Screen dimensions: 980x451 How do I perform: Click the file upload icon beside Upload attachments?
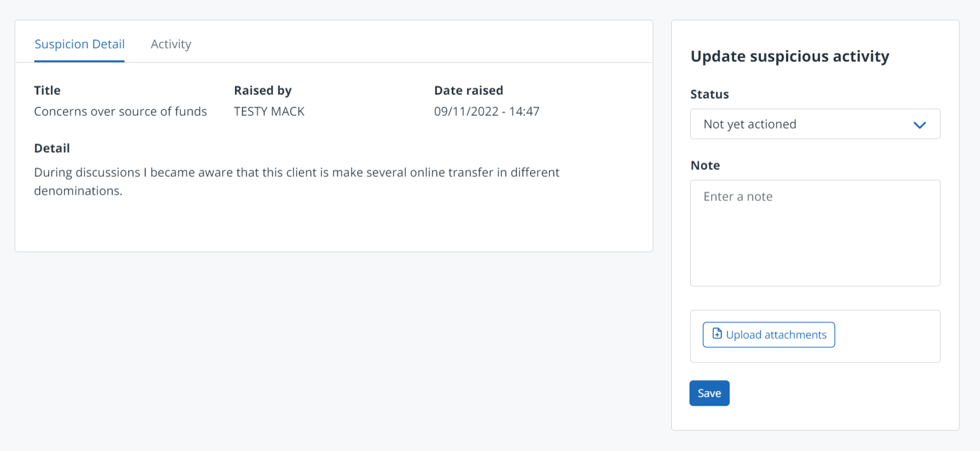717,334
